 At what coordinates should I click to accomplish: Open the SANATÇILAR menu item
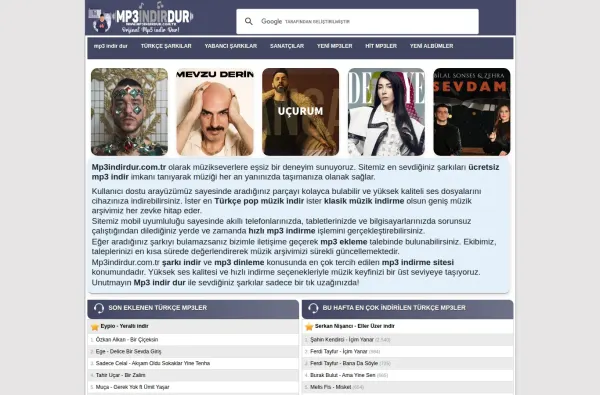(x=287, y=46)
